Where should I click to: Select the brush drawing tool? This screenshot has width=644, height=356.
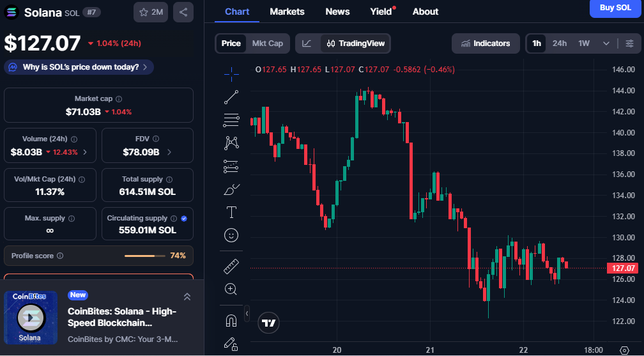click(231, 189)
